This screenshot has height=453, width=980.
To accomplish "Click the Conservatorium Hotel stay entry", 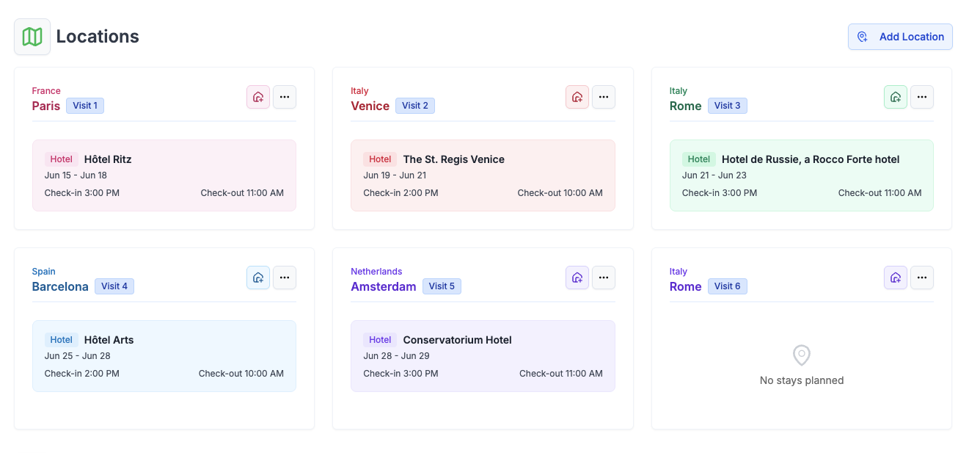I will [483, 355].
